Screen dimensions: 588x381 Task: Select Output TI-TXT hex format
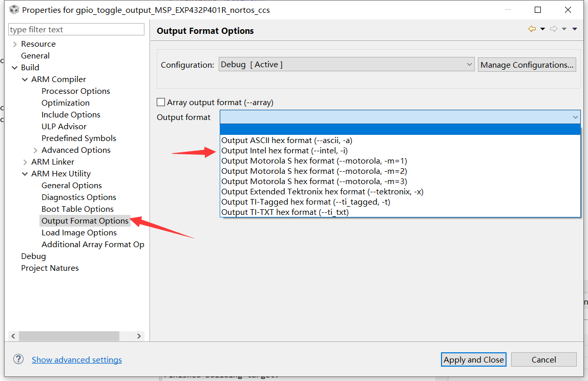click(285, 212)
